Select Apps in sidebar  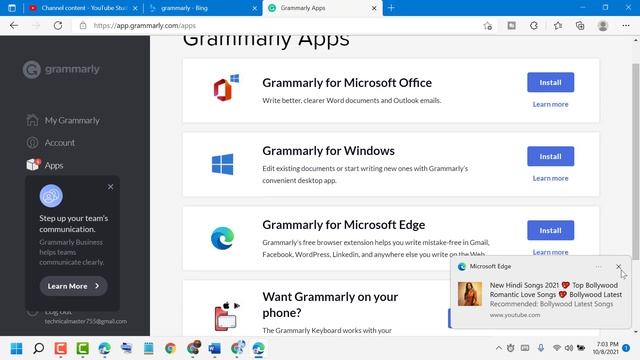[45, 165]
